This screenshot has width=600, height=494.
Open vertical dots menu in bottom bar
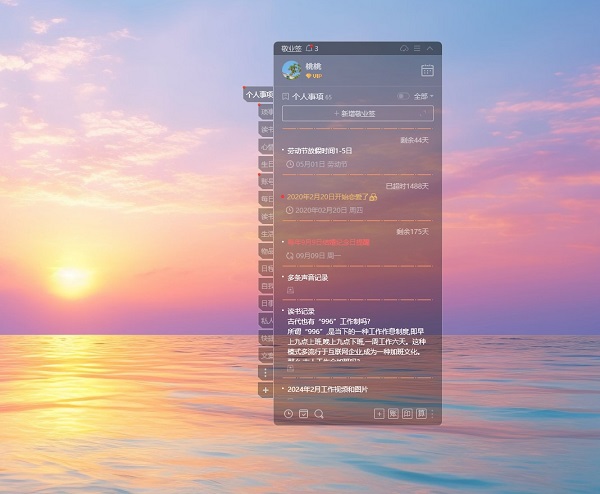[x=432, y=414]
